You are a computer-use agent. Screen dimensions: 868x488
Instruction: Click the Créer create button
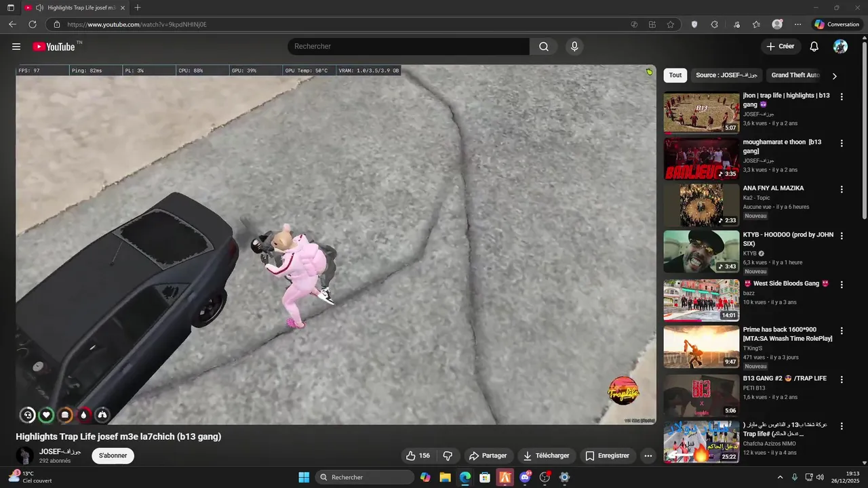pos(781,47)
